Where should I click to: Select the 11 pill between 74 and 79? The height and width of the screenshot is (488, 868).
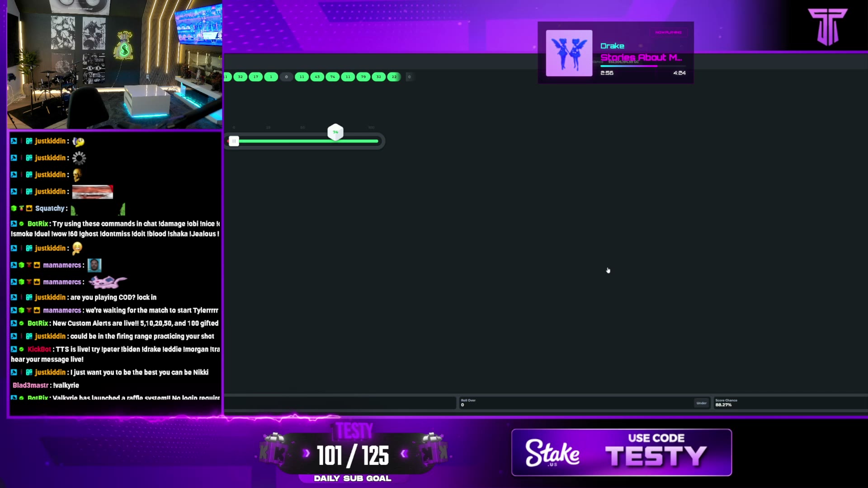(x=348, y=77)
